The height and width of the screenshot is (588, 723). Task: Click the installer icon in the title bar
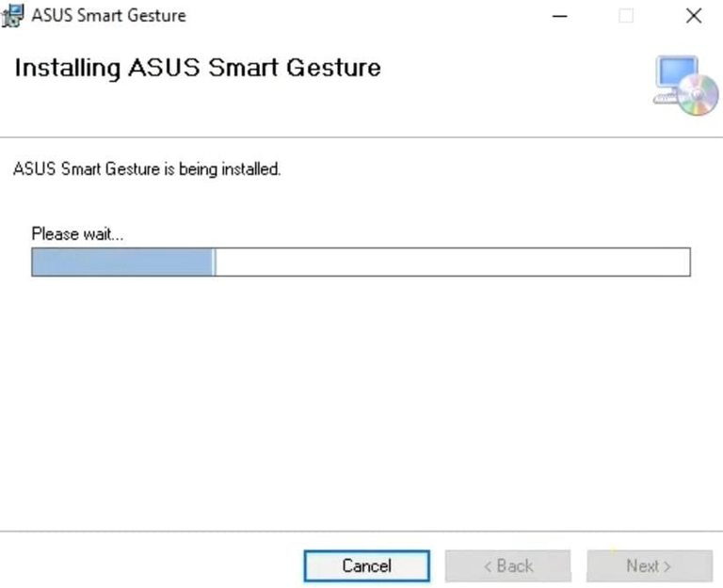14,15
